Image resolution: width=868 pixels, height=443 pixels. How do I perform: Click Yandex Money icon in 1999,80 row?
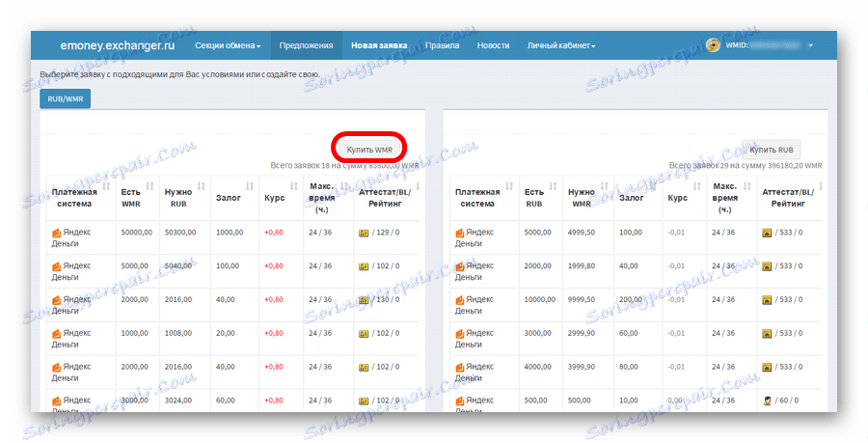coord(459,266)
